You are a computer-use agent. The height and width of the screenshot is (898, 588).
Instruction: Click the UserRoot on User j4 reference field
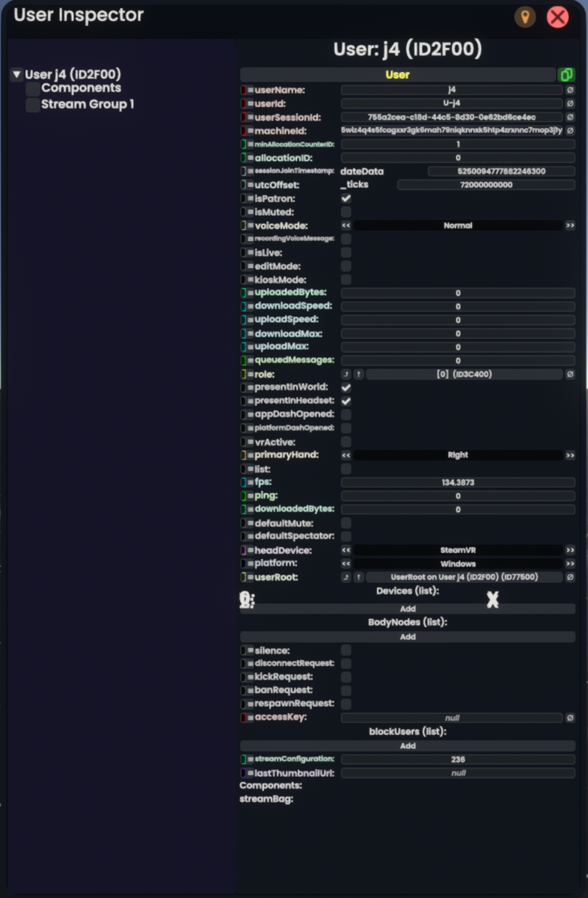[464, 577]
